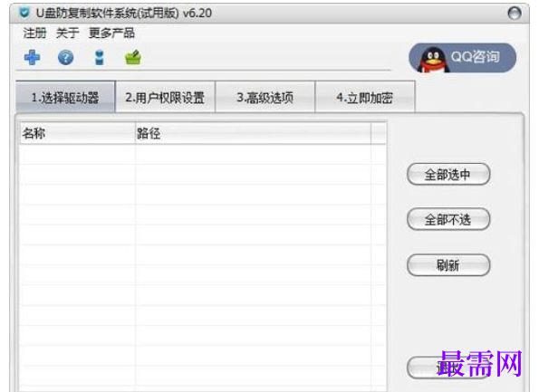Image resolution: width=539 pixels, height=392 pixels.
Task: Click the round button in title bar
Action: tap(515, 14)
